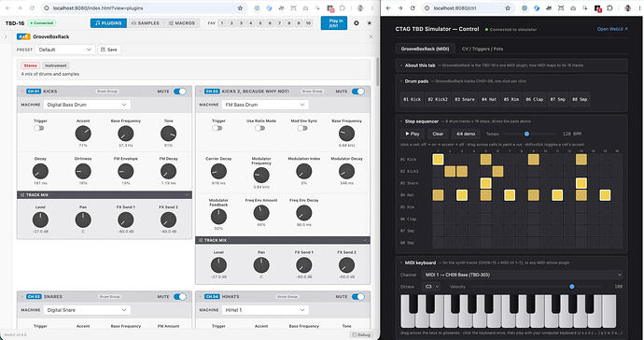Viewport: 644px width, 340px height.
Task: Click the blue Play in button
Action: point(334,23)
